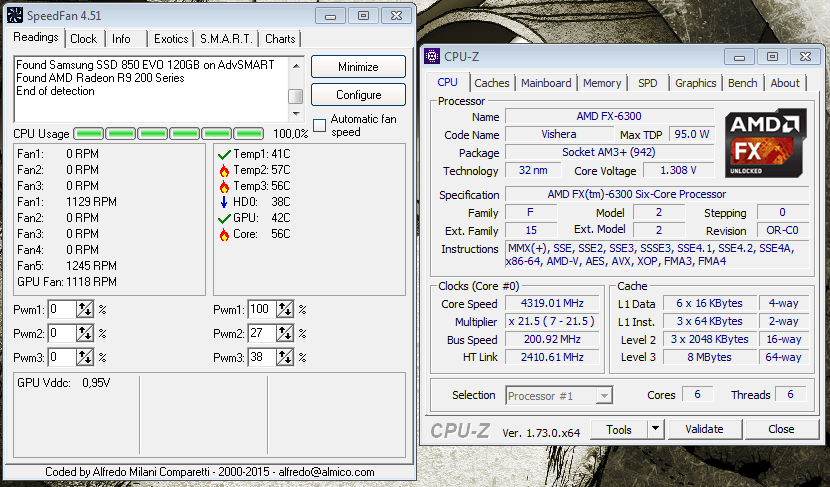Click the flame icon beside Temp3

224,186
